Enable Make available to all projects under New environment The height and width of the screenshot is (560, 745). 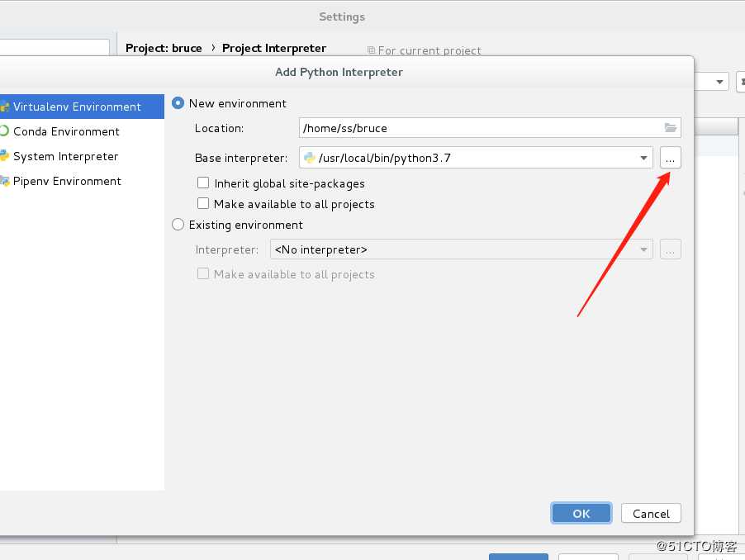click(x=203, y=203)
